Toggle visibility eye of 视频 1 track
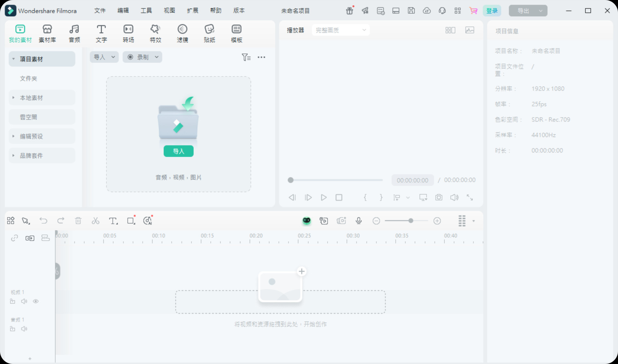Viewport: 618px width, 364px height. pyautogui.click(x=36, y=301)
